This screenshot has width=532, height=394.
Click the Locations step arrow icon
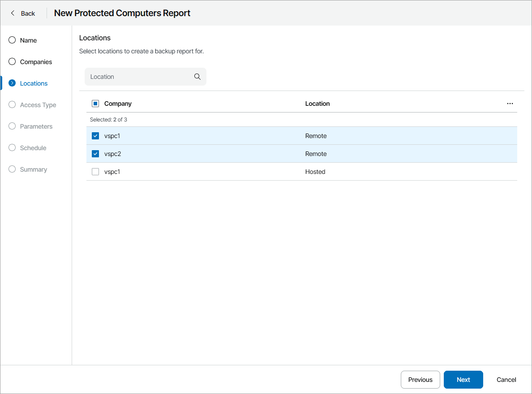point(12,83)
